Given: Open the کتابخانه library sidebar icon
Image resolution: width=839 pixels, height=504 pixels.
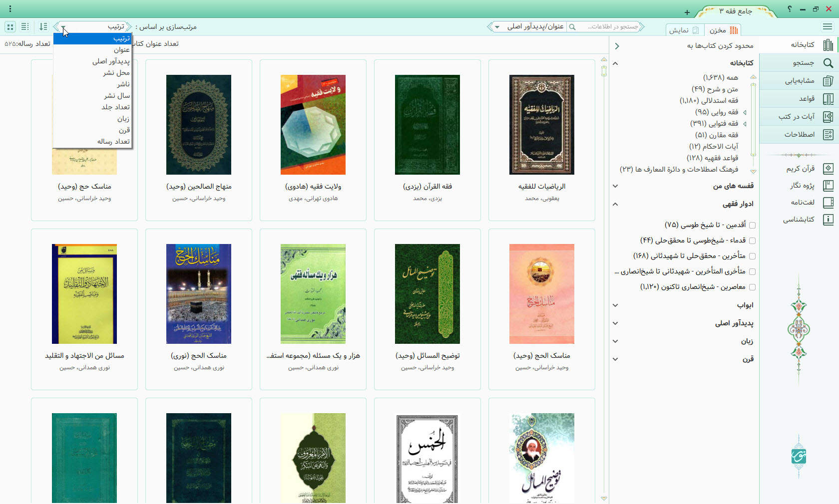Looking at the screenshot, I should (x=828, y=45).
